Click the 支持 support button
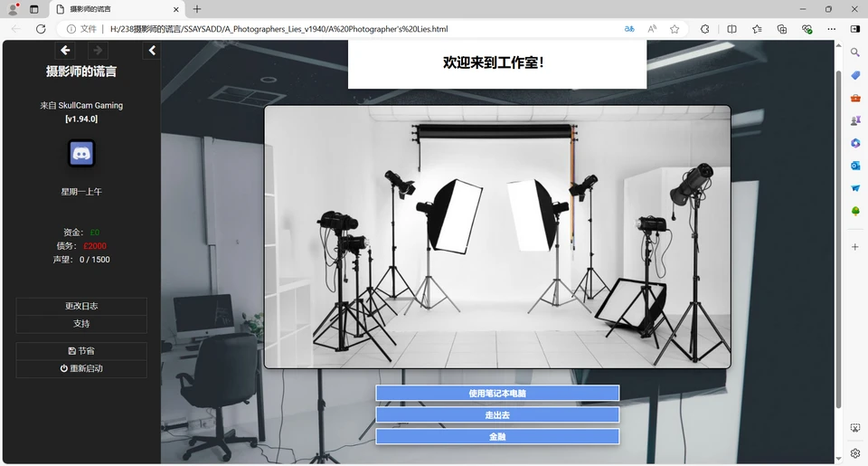The image size is (868, 466). coord(81,324)
